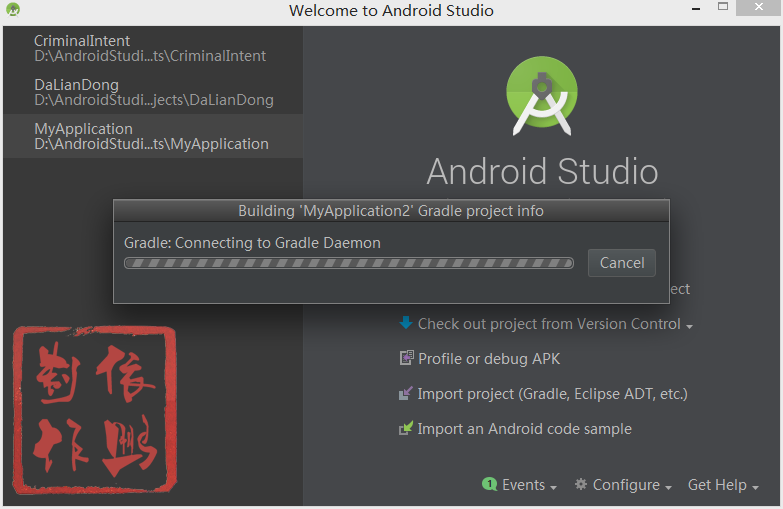Select the MyApplication recent project
This screenshot has width=783, height=509.
click(x=153, y=136)
